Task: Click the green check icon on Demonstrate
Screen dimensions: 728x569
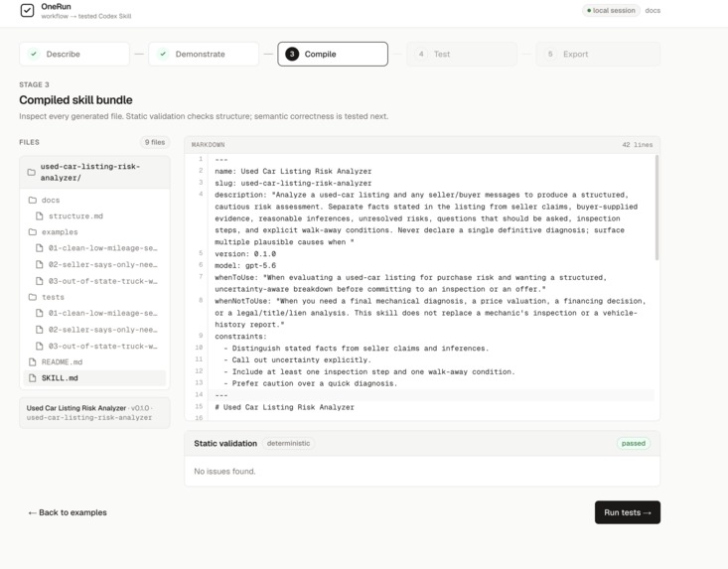Action: click(x=163, y=54)
